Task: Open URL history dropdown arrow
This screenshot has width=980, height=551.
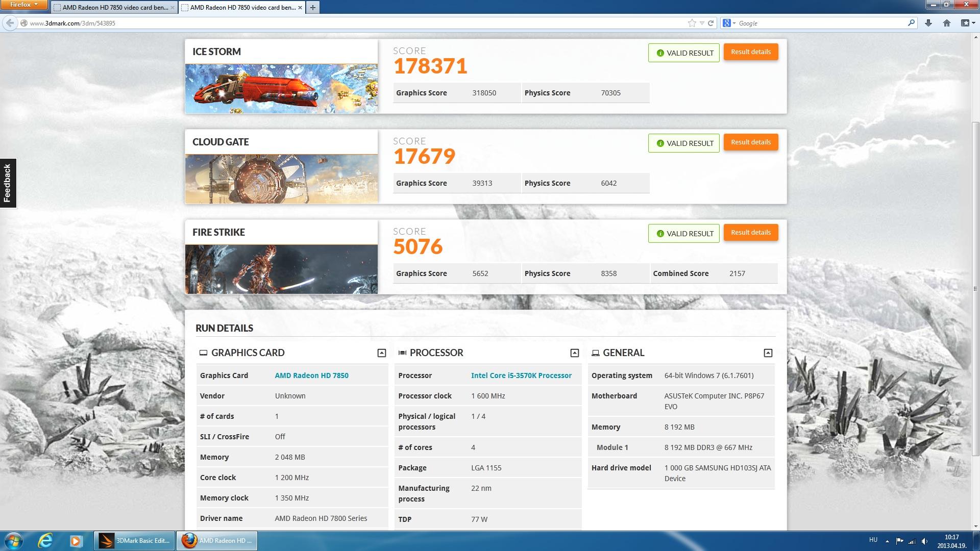Action: point(702,23)
